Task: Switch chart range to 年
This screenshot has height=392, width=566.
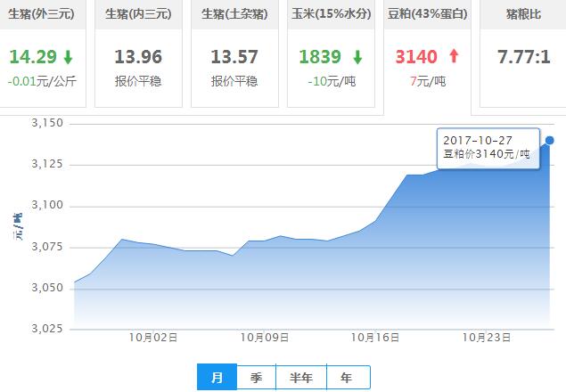Action: pyautogui.click(x=348, y=377)
